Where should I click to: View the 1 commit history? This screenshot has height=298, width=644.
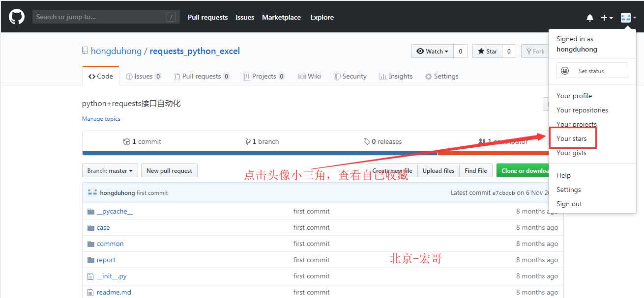tap(142, 141)
